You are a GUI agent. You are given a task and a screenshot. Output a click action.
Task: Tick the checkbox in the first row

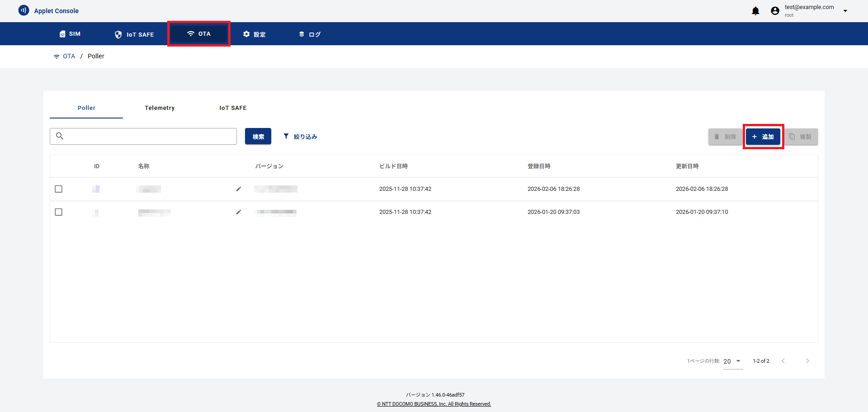(x=59, y=189)
